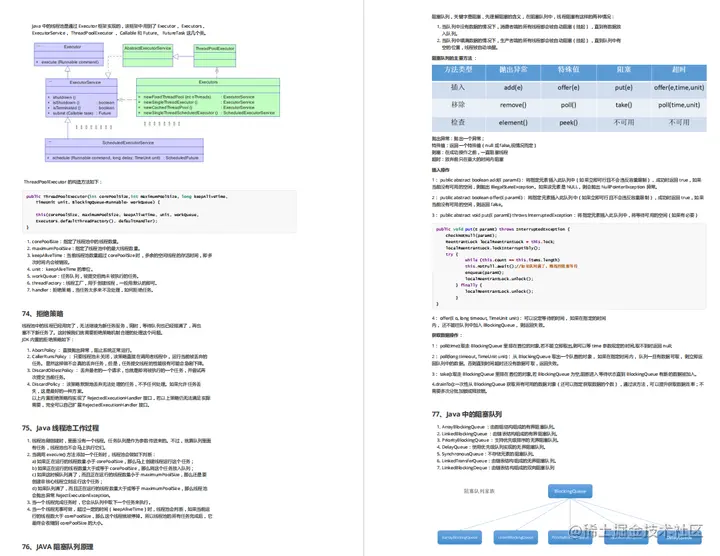Click the 不可用 cell under 超时 column
720x556 pixels.
pos(679,123)
